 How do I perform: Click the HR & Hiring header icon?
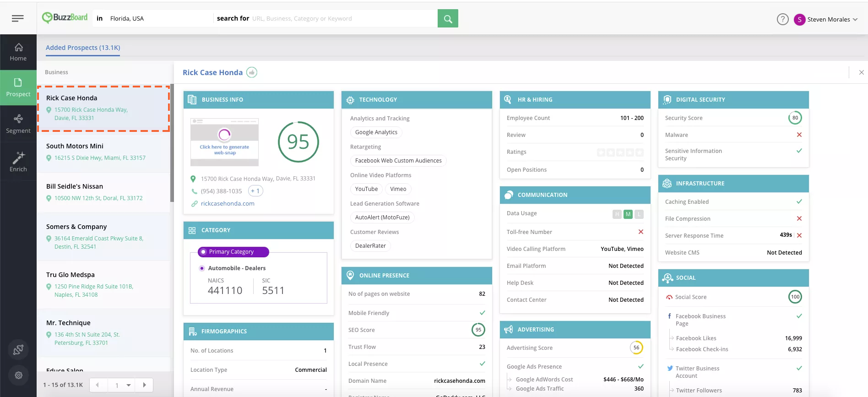(x=508, y=99)
